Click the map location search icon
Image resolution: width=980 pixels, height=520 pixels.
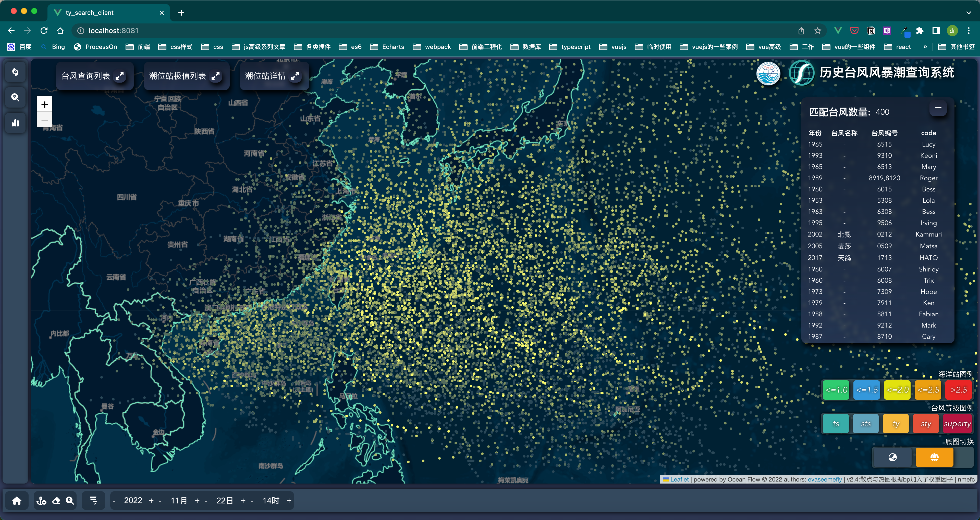tap(70, 501)
